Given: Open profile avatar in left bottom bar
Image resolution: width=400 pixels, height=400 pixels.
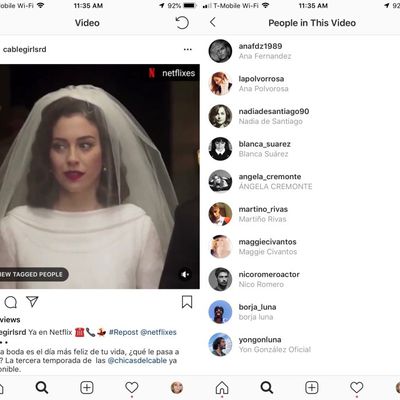Looking at the screenshot, I should click(x=177, y=388).
